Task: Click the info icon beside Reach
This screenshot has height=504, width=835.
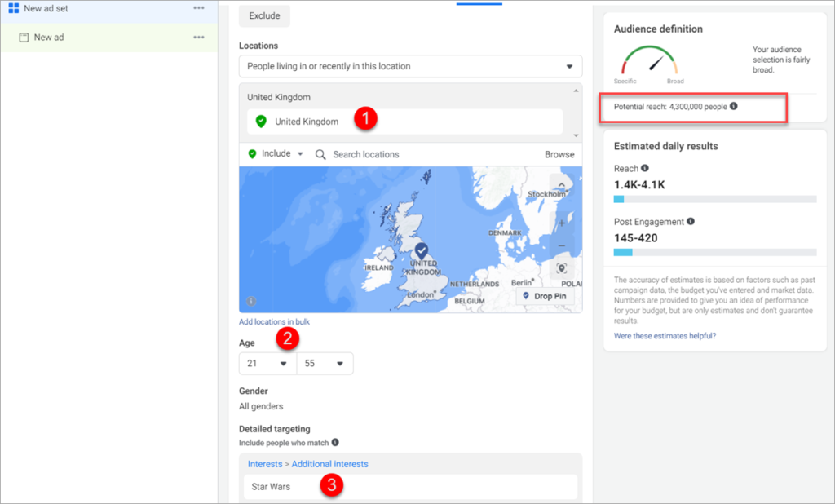Action: coord(644,169)
